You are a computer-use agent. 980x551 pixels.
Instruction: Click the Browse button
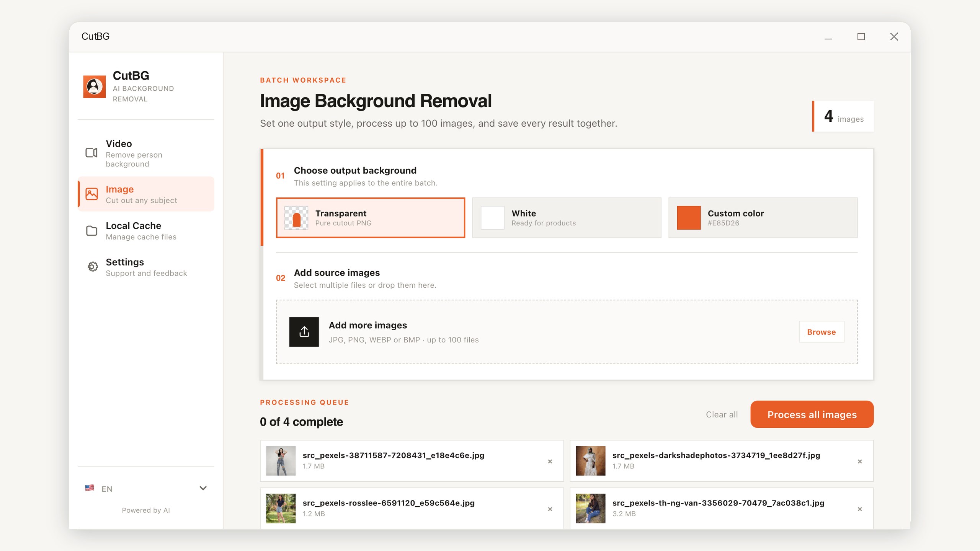[x=822, y=332]
